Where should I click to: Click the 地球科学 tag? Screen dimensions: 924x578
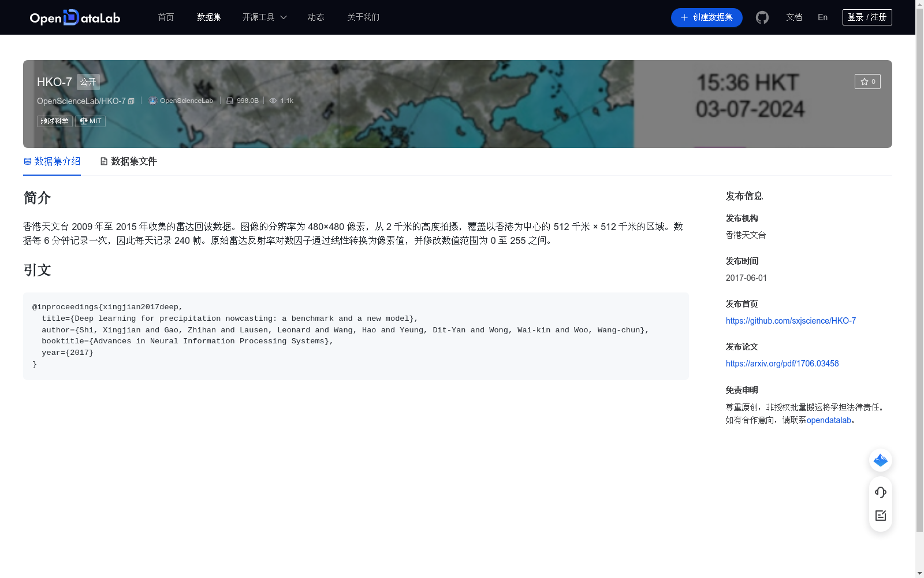pos(55,121)
